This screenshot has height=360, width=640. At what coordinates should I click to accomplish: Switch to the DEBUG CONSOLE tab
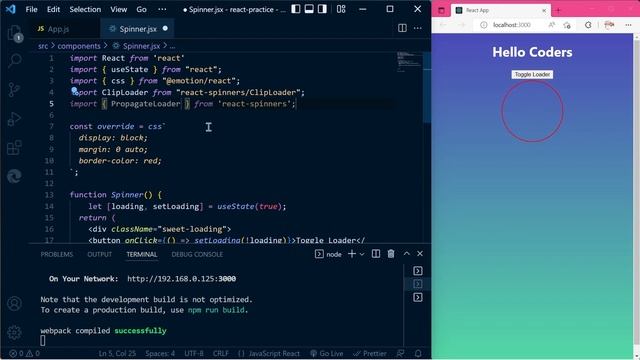point(197,254)
